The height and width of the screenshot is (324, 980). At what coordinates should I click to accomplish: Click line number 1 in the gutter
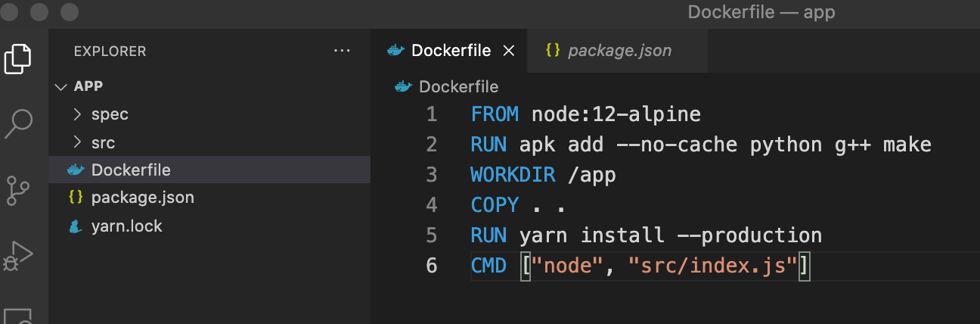432,114
